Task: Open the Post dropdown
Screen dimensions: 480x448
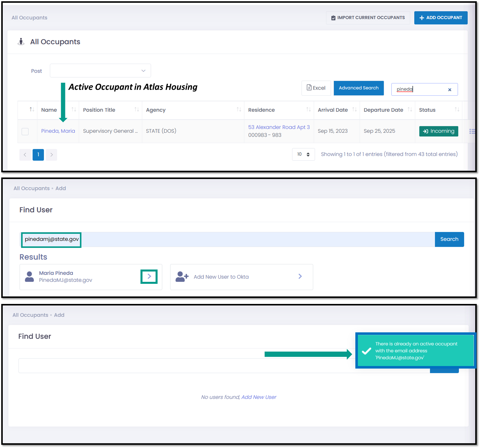Action: point(100,71)
